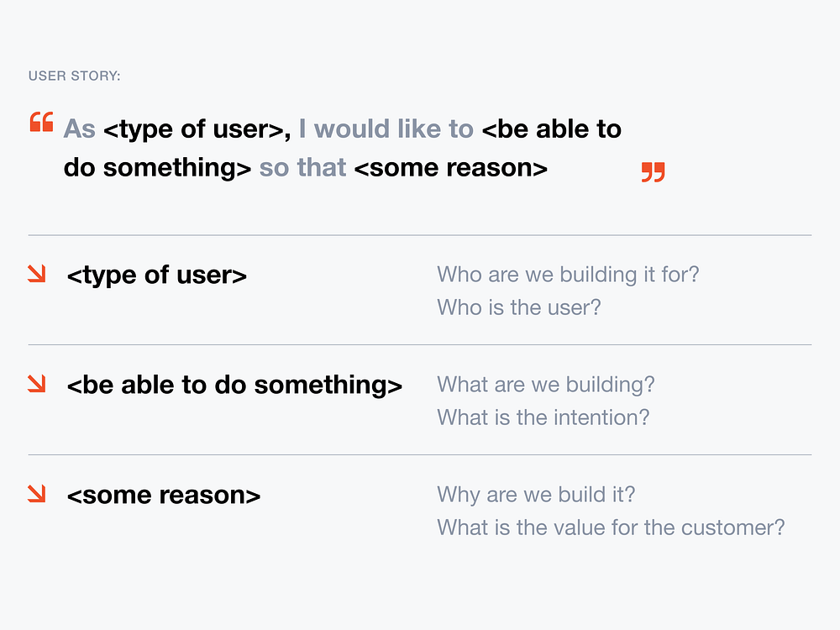840x630 pixels.
Task: Click 'I would like to' in the quote
Action: [386, 129]
